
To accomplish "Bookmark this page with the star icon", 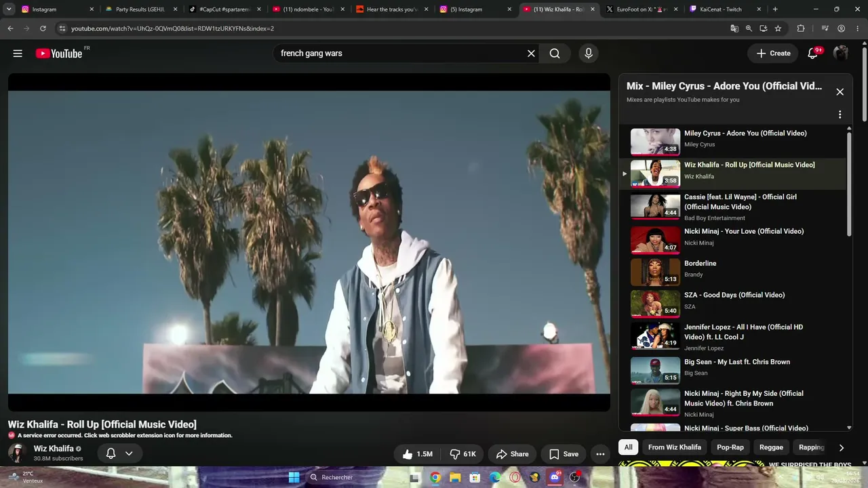I will (x=778, y=28).
